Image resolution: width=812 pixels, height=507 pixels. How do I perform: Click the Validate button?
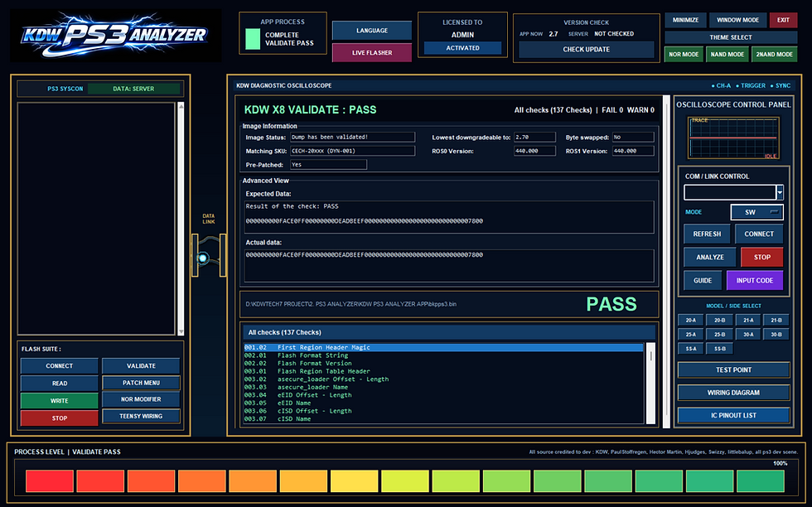[141, 366]
